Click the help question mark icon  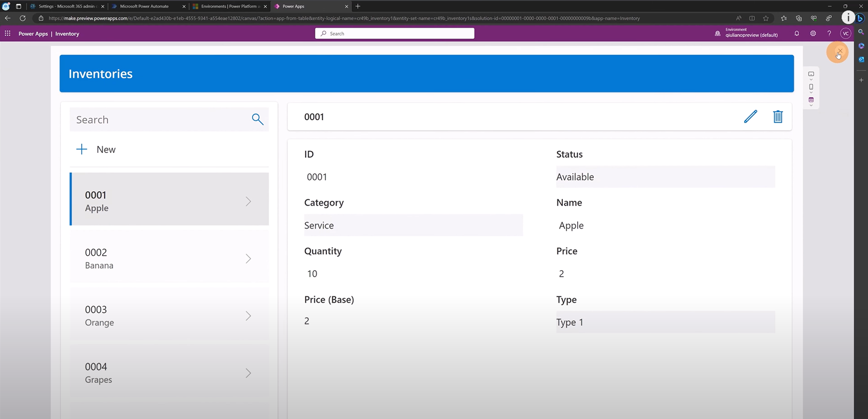829,33
